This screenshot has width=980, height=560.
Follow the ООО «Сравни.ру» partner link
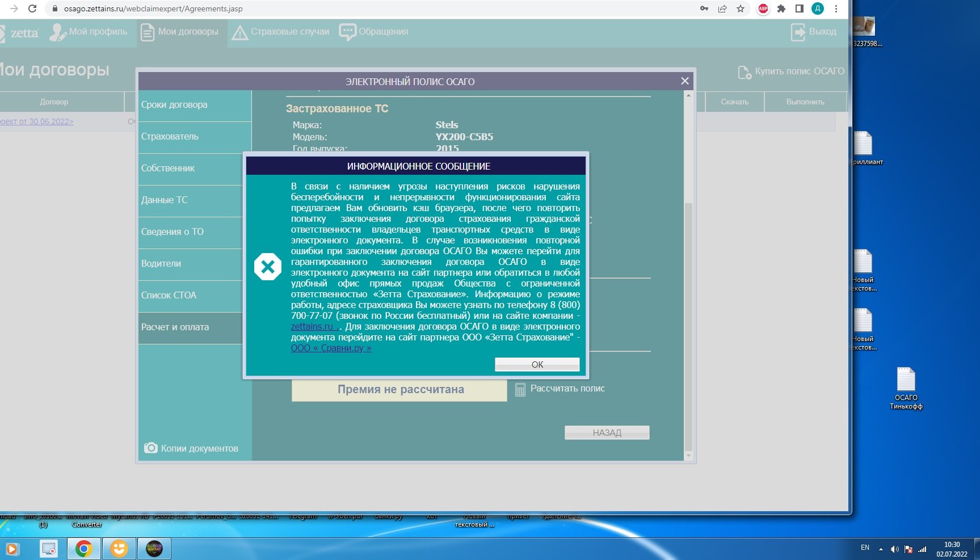coord(331,348)
